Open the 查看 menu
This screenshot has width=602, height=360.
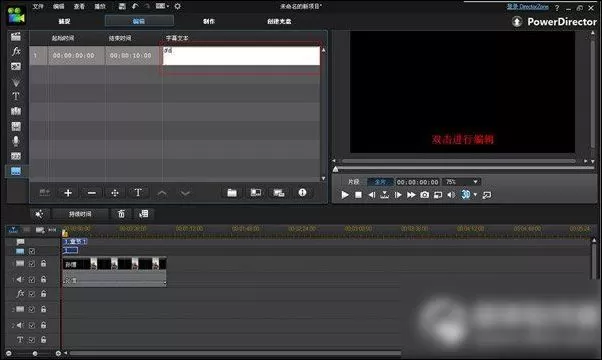coord(79,7)
